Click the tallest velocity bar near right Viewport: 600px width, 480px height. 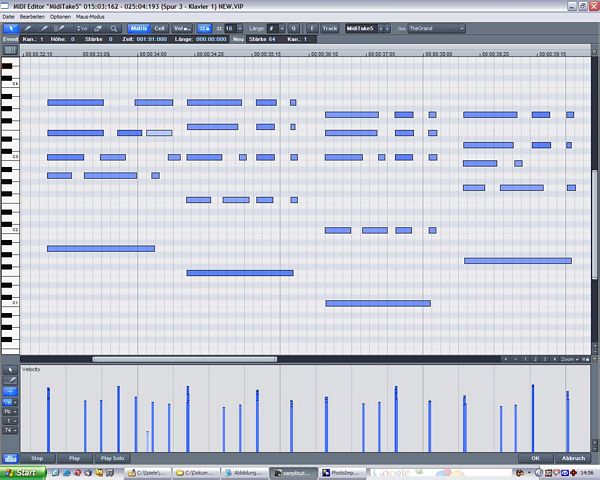point(533,418)
